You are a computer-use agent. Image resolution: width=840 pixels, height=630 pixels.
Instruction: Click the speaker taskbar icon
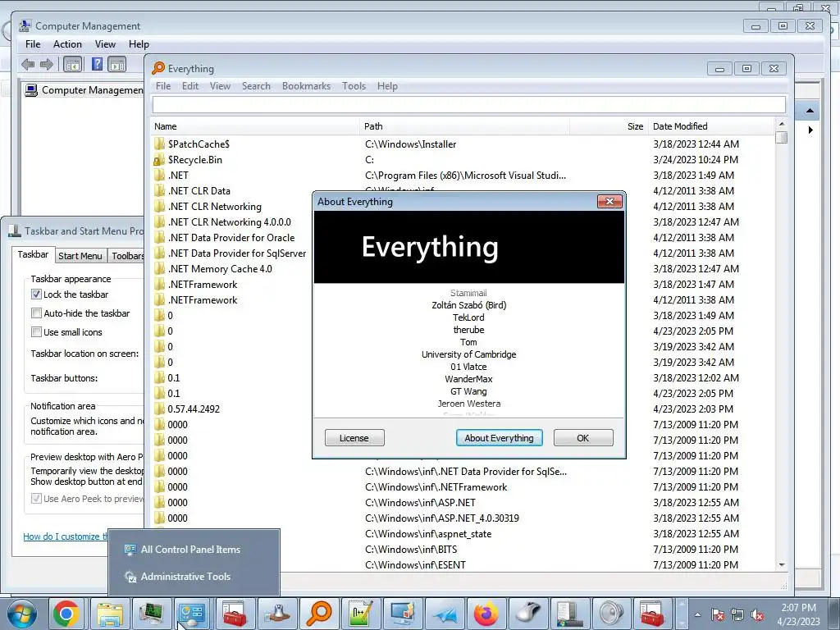(x=612, y=614)
